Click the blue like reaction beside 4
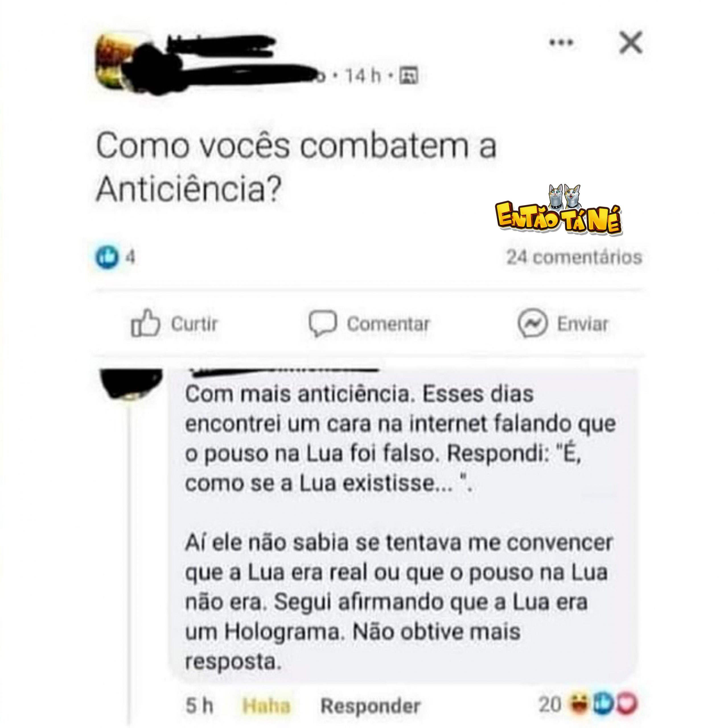The width and height of the screenshot is (722, 728). 107,257
